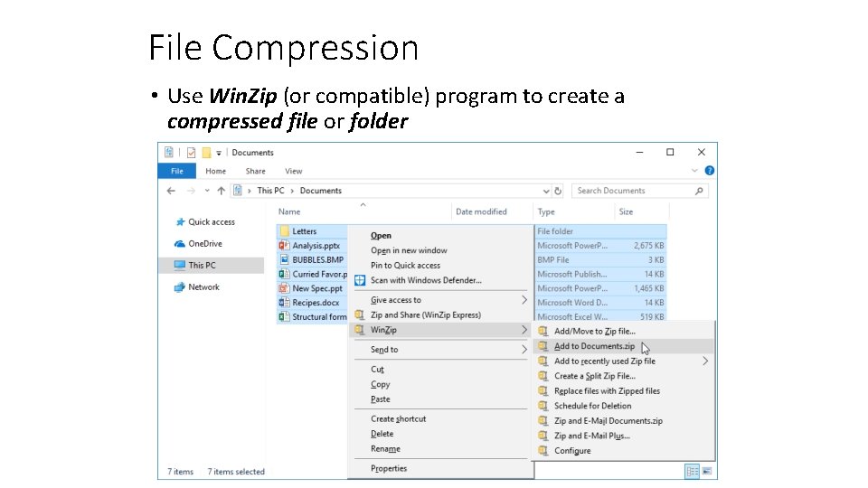The height and width of the screenshot is (488, 868).
Task: Click the Curried Favor Publisher file icon
Action: coord(284,274)
